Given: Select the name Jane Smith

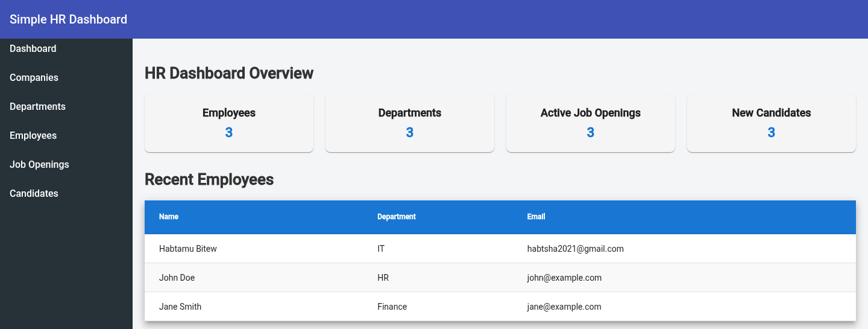Looking at the screenshot, I should pyautogui.click(x=180, y=307).
